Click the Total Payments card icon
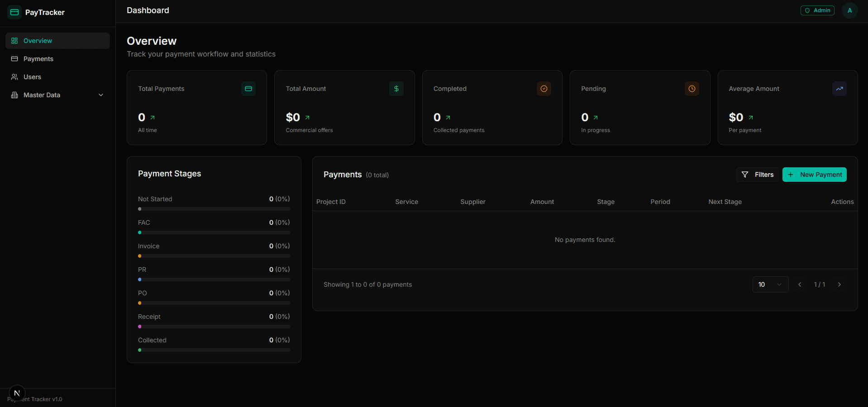The width and height of the screenshot is (868, 407). tap(248, 89)
